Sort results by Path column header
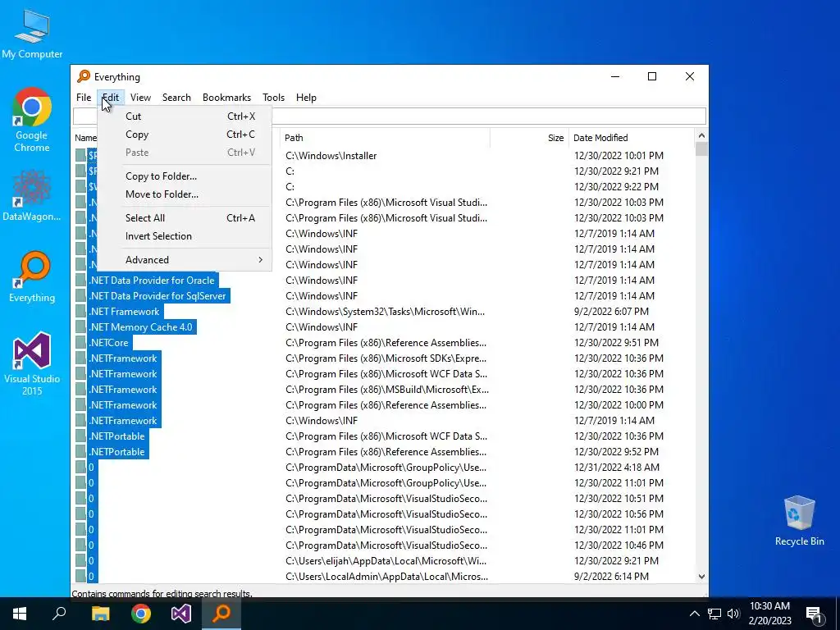Image resolution: width=840 pixels, height=630 pixels. (385, 138)
